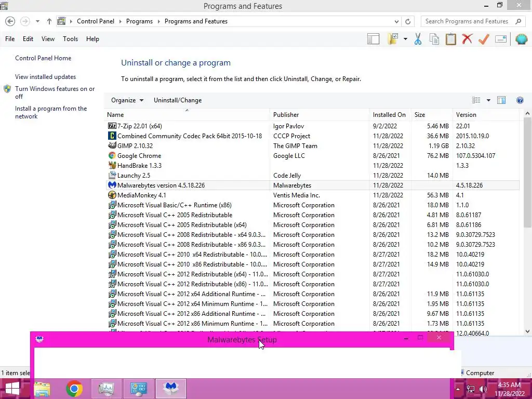This screenshot has width=532, height=399.
Task: Click the Properties toolbar icon beside the checkmark
Action: click(x=501, y=39)
